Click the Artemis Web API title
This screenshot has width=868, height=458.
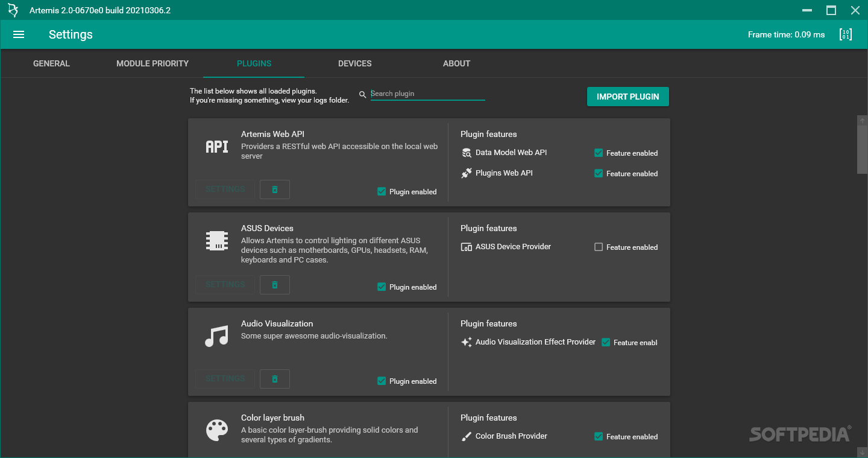click(x=272, y=134)
